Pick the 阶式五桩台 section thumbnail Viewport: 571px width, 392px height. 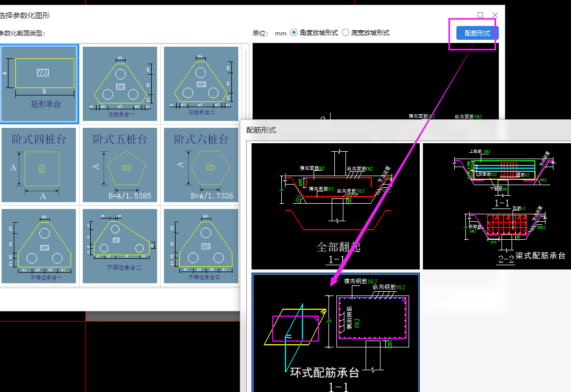(120, 165)
